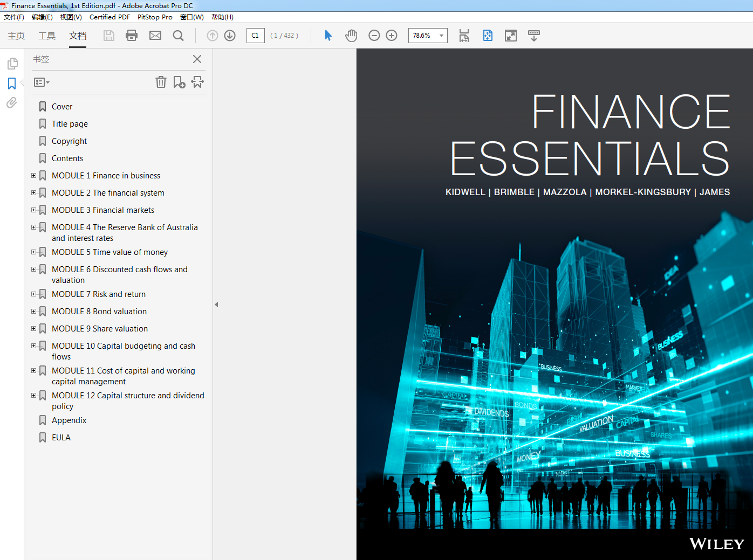Open 窗口(W) Window menu

pyautogui.click(x=192, y=17)
